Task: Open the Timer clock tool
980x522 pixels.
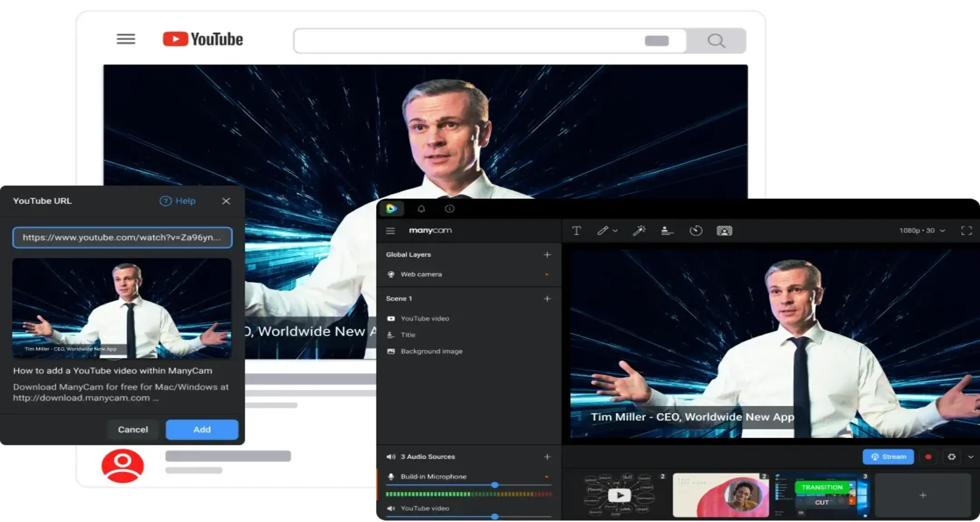Action: pos(696,231)
